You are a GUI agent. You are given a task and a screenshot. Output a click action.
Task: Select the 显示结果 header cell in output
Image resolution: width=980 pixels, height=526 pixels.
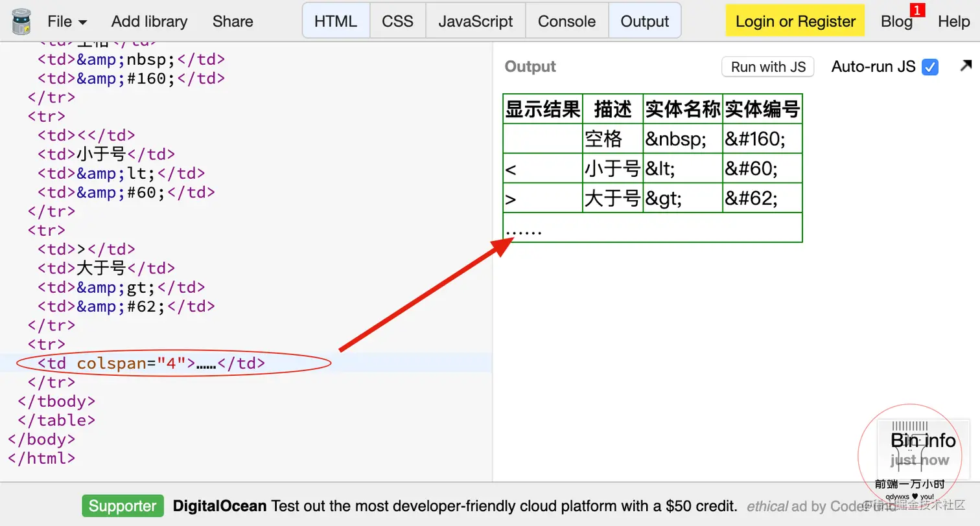[543, 109]
